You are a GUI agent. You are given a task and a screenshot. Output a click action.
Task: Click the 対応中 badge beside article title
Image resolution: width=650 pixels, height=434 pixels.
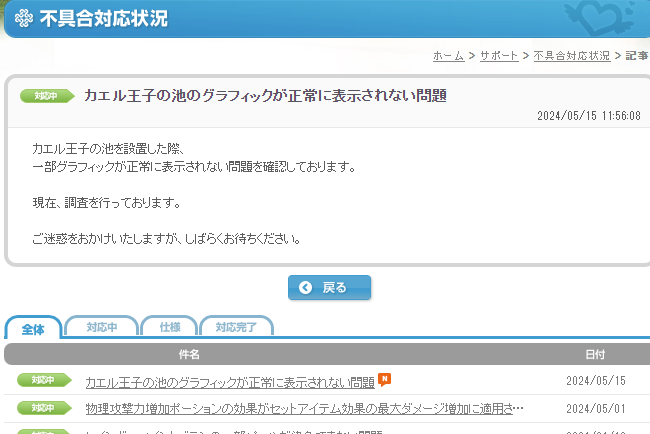(x=47, y=96)
